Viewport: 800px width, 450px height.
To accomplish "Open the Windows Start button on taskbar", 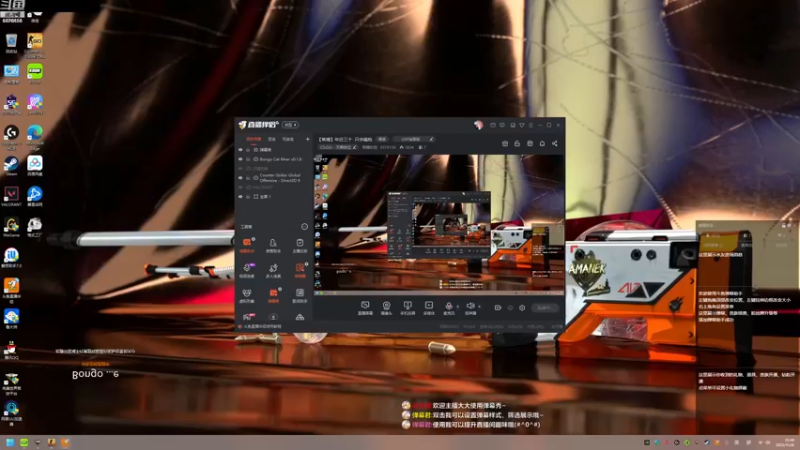I will coord(10,442).
